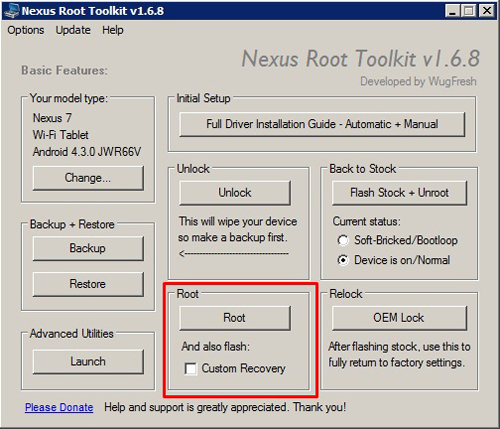
Task: Open the Help menu
Action: pyautogui.click(x=113, y=30)
